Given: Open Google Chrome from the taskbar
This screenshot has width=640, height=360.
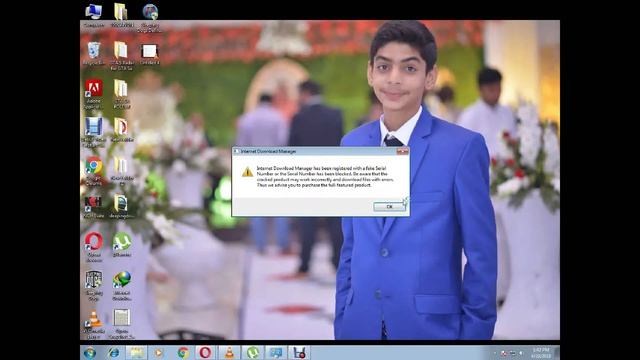Looking at the screenshot, I should click(x=183, y=353).
